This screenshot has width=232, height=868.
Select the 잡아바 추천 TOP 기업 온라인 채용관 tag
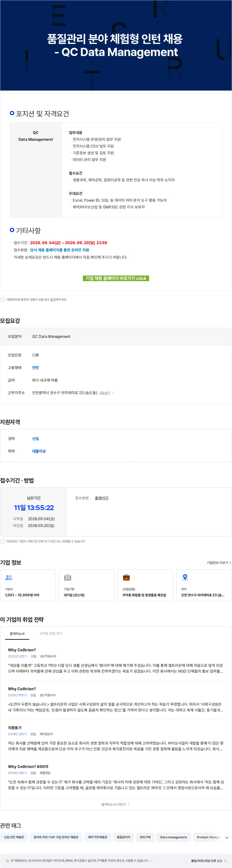coord(56,837)
